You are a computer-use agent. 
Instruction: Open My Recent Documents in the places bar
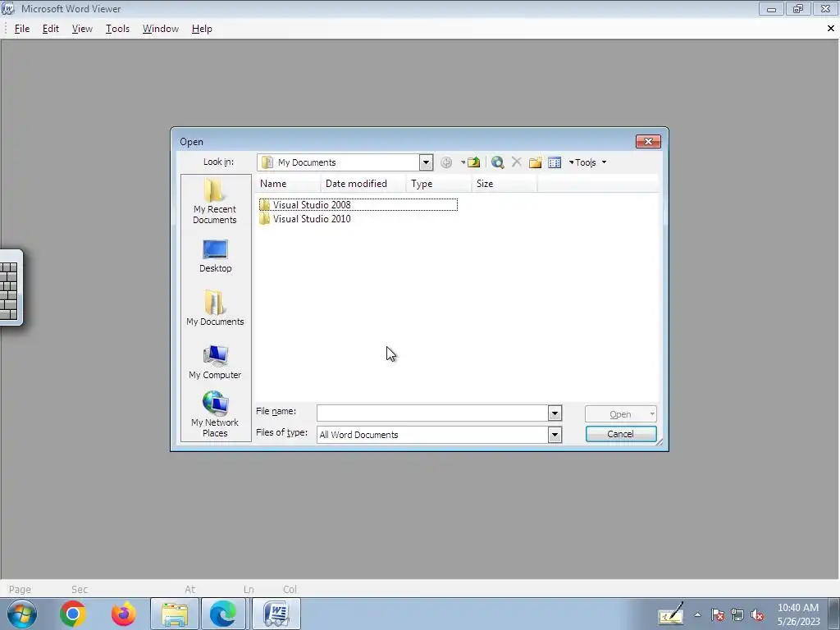(215, 202)
